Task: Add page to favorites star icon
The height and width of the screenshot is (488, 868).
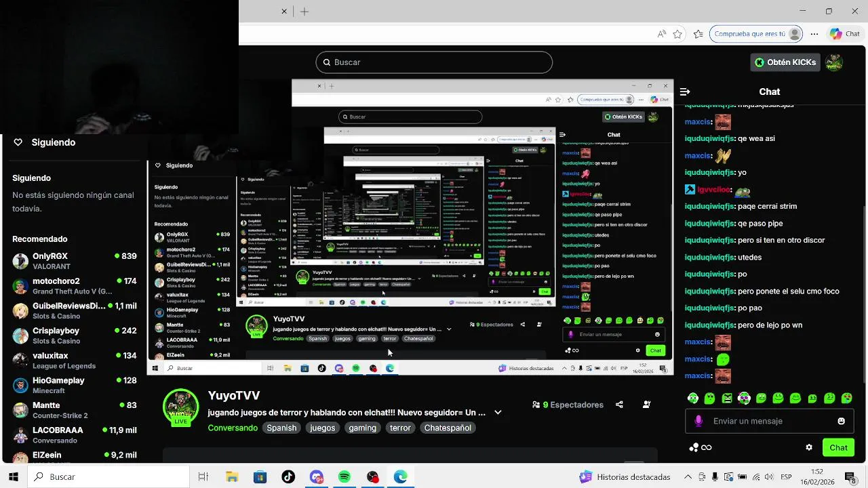Action: [677, 34]
